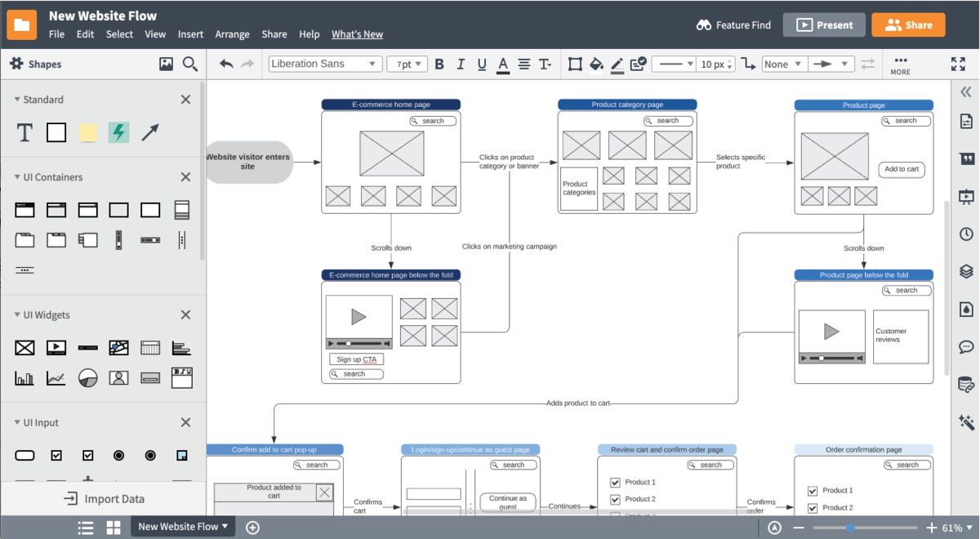Open the text options T icon
Screen dimensions: 980x539
click(545, 64)
